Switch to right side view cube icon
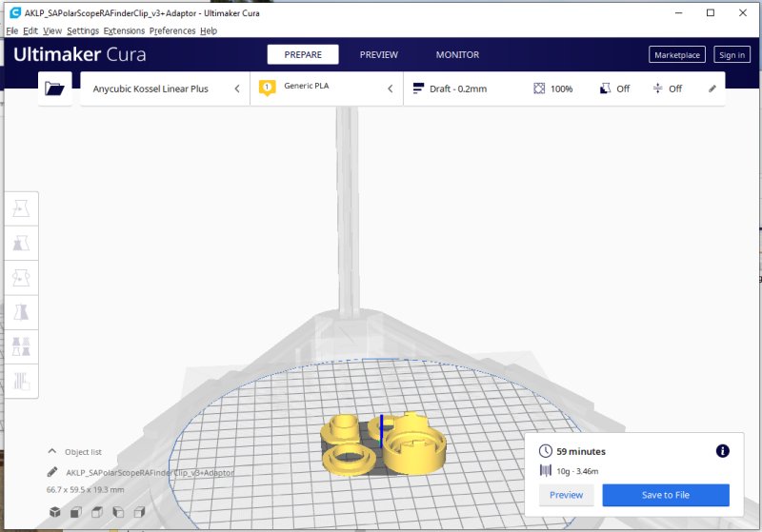The width and height of the screenshot is (762, 532). click(x=139, y=512)
